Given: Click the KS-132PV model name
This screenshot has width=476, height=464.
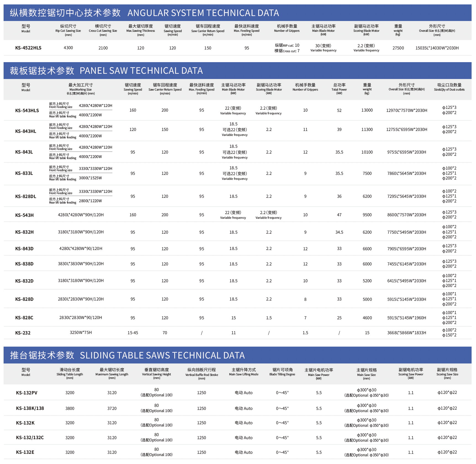Looking at the screenshot, I should [27, 393].
